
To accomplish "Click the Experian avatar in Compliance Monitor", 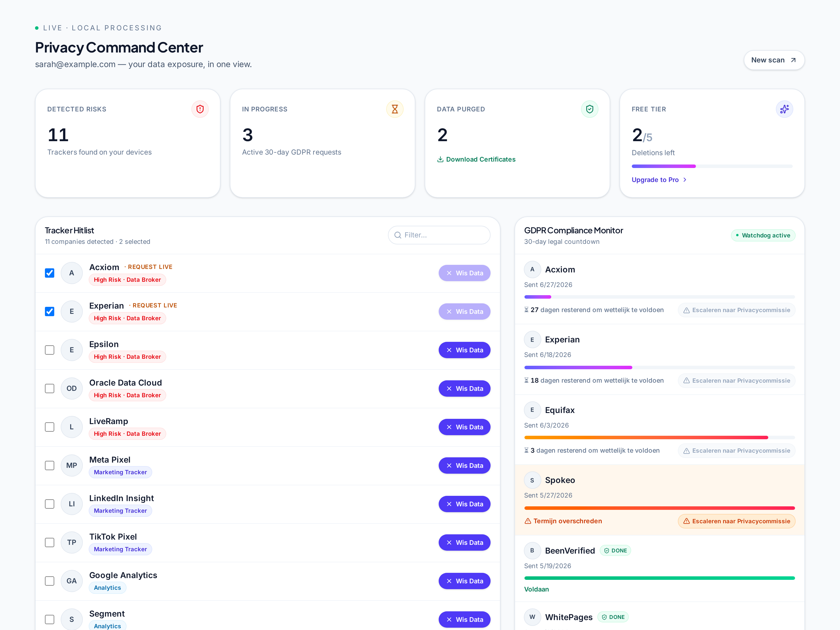I will 532,339.
